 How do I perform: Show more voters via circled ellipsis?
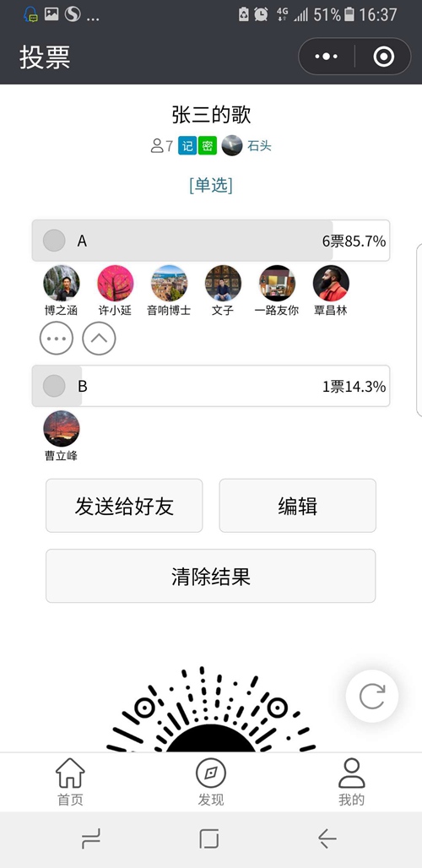click(x=57, y=339)
